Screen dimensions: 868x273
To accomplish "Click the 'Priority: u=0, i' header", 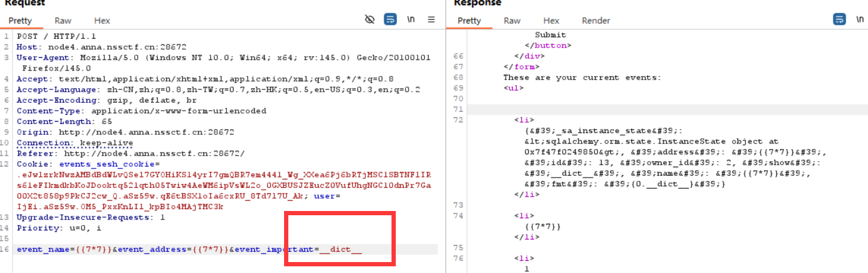I will tap(59, 229).
